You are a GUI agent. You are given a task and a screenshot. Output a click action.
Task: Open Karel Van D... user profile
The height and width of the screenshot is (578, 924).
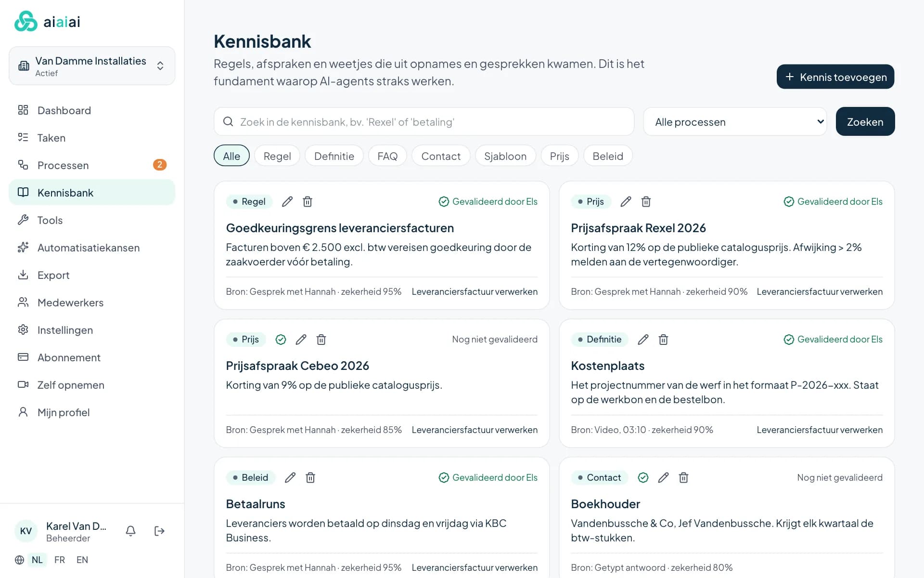tap(61, 531)
